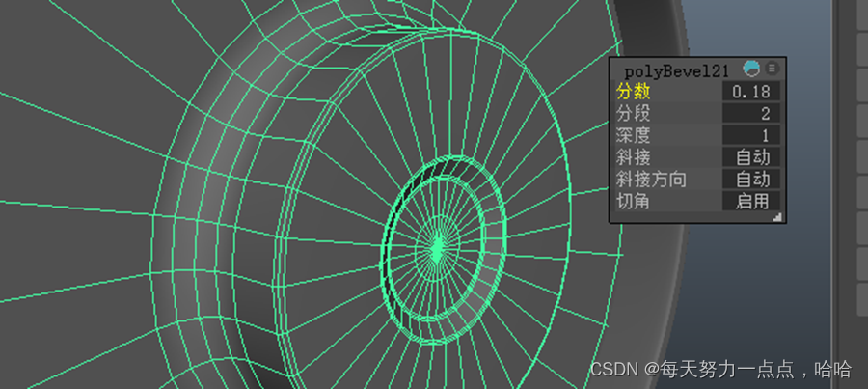
Task: Select the 分段 attribute label
Action: (634, 113)
